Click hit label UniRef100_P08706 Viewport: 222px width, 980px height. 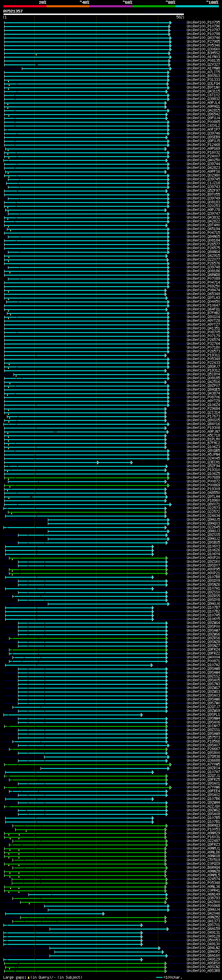click(x=203, y=397)
